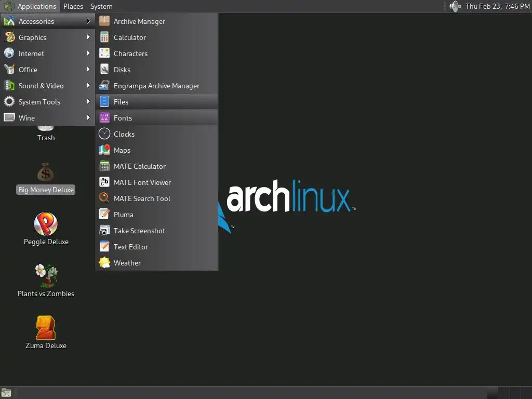The height and width of the screenshot is (399, 532).
Task: Choose MATE Calculator label
Action: point(139,166)
